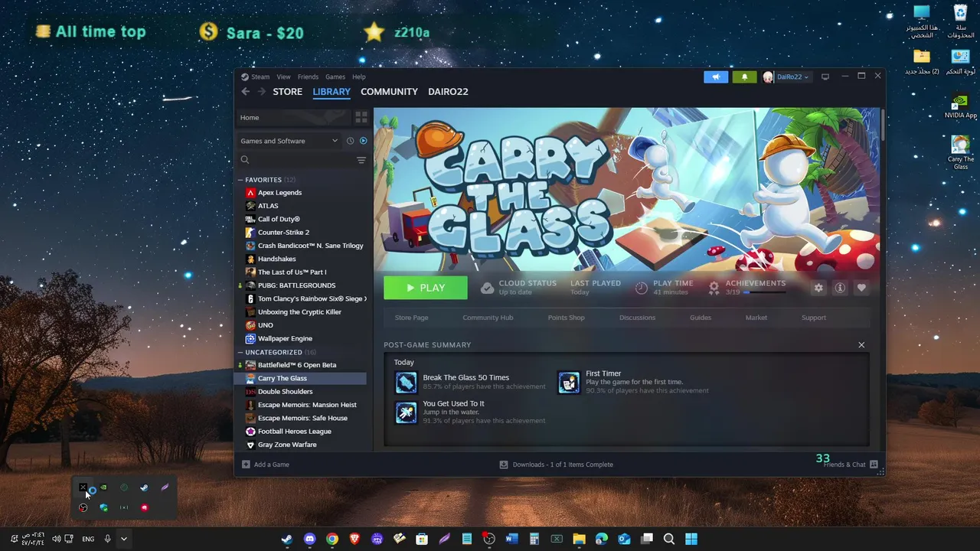Click the You Get Used To It achievement icon
Screen dimensions: 980x551
click(x=406, y=412)
